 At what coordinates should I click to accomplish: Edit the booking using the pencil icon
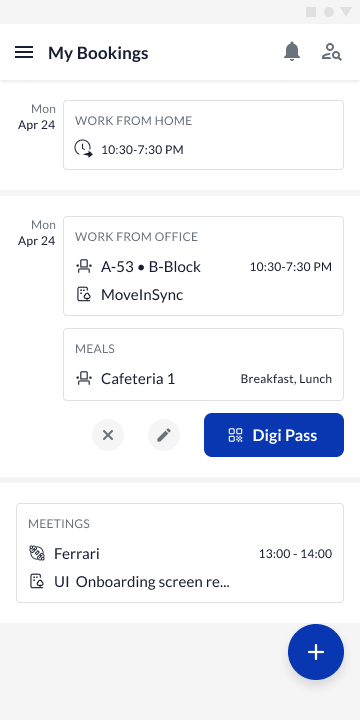(x=164, y=435)
